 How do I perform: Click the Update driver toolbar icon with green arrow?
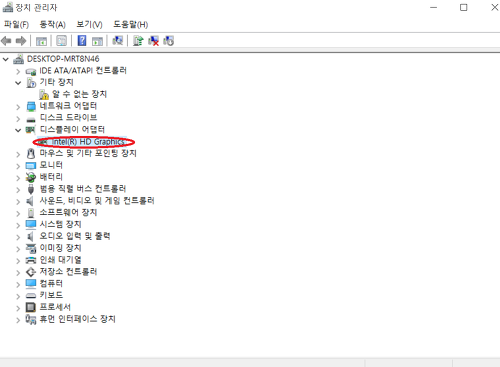(138, 41)
